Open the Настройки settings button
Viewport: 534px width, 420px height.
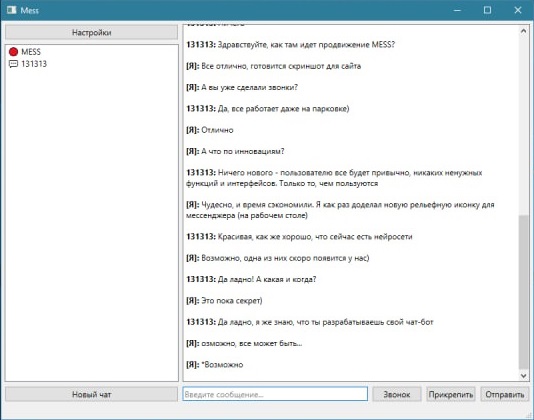tap(91, 33)
